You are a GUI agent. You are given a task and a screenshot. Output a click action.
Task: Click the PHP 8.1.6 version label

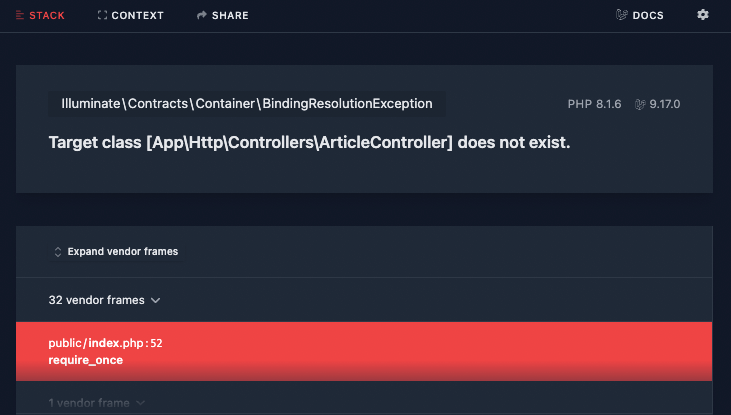pyautogui.click(x=594, y=104)
